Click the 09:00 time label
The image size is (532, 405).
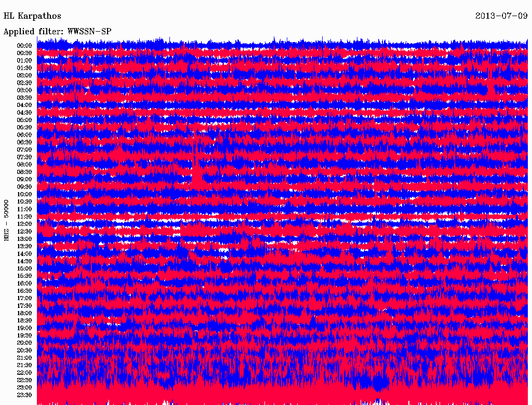[x=24, y=180]
